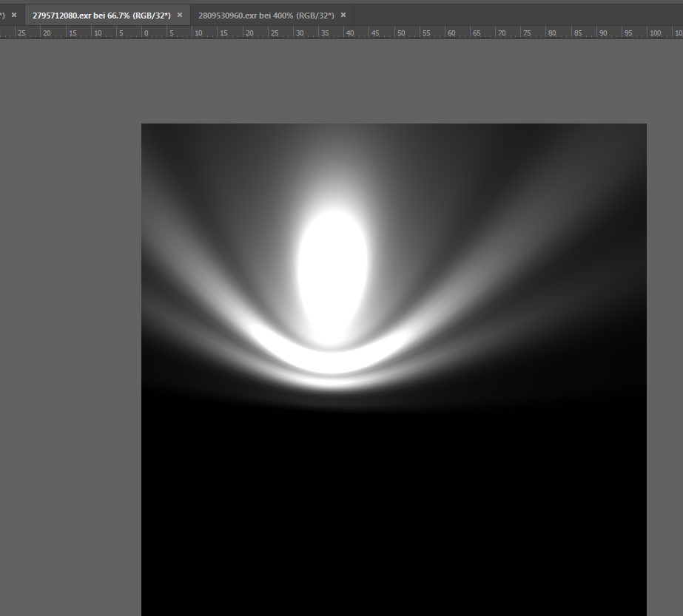
Task: Click the 100 mark on horizontal ruler
Action: tap(654, 33)
